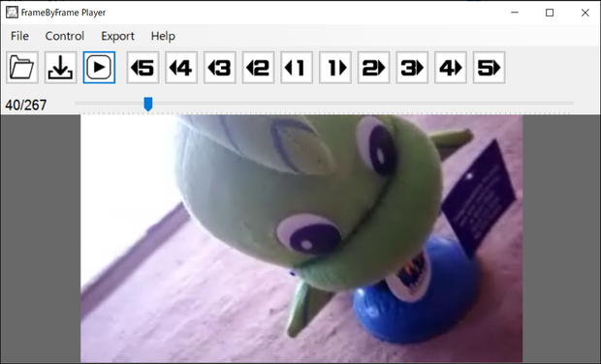Step forward 5 frames
The width and height of the screenshot is (601, 364).
[x=490, y=68]
